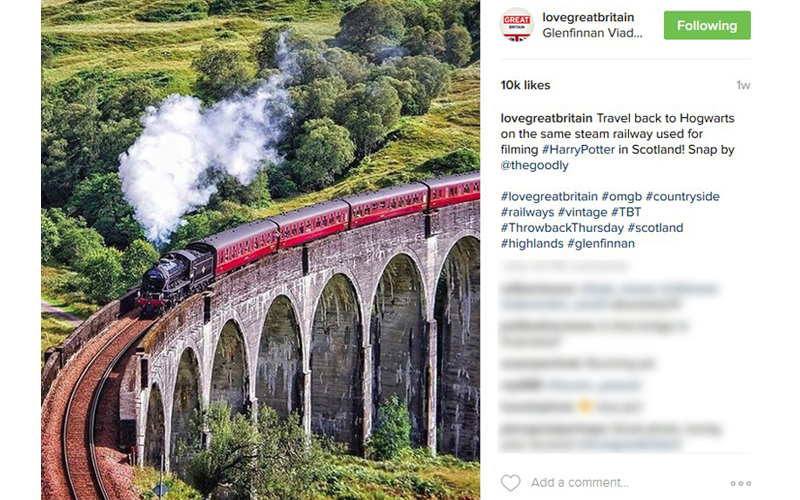Click the lovegreatbritain profile avatar

[x=516, y=24]
